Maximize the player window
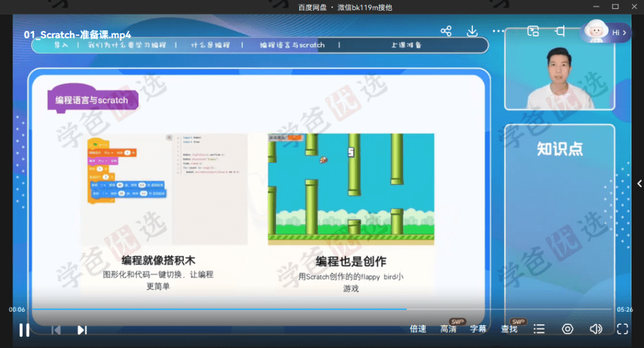Screen dimensions: 644x348 (615, 6)
